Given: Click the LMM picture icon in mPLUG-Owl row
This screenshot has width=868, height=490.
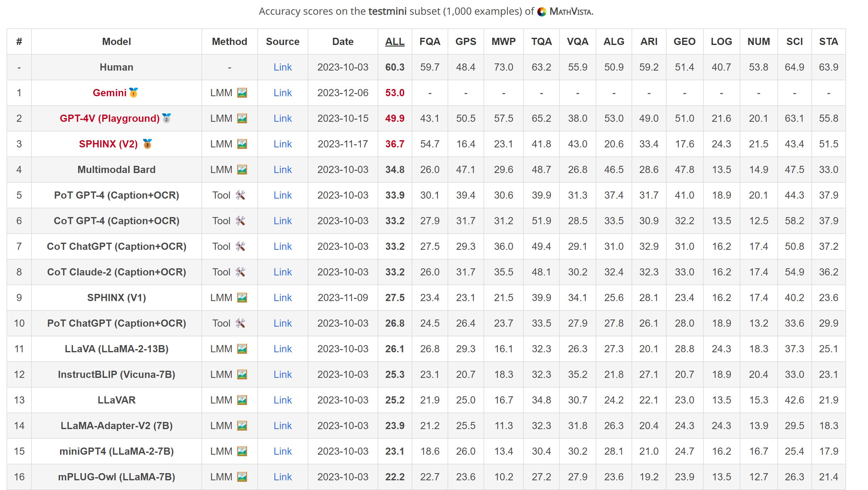Looking at the screenshot, I should (242, 477).
